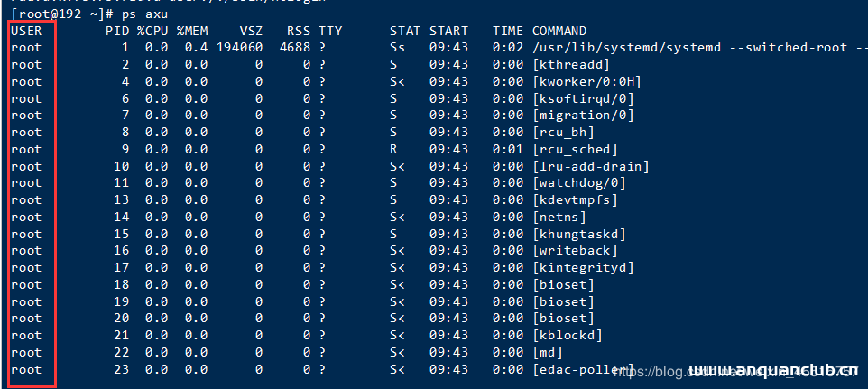Click the [kintegrityd] process entry
The image size is (868, 389).
[583, 268]
